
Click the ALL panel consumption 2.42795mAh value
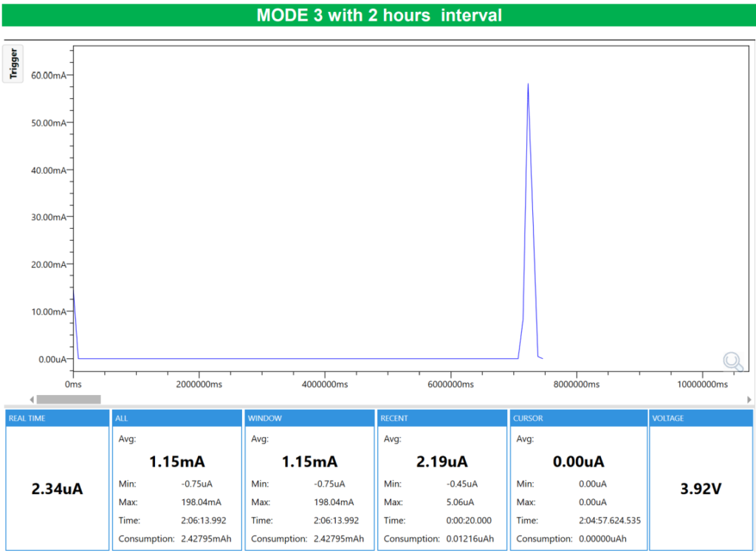coord(206,539)
